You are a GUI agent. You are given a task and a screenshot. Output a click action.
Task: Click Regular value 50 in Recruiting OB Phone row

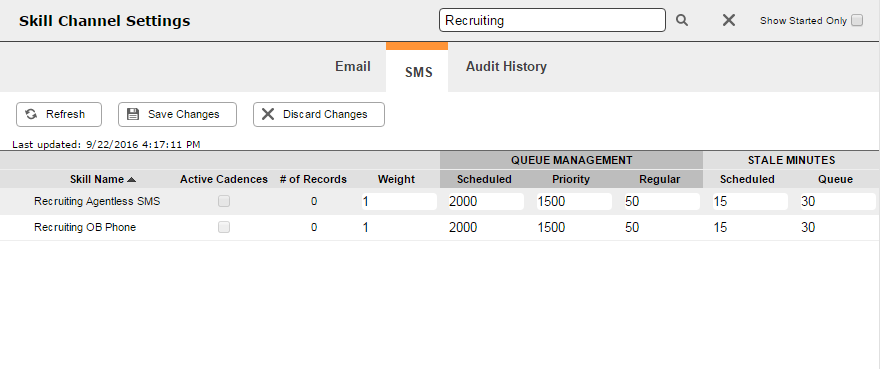(x=632, y=227)
